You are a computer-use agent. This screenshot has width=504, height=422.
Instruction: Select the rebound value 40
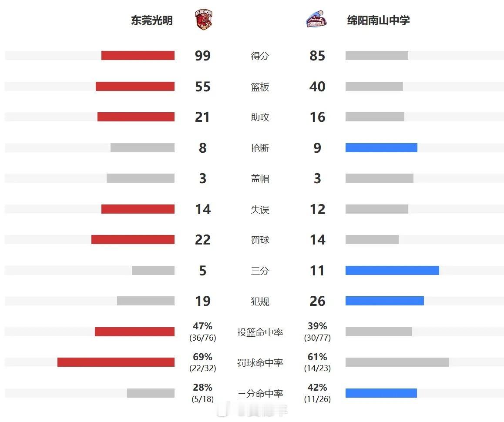coord(317,87)
